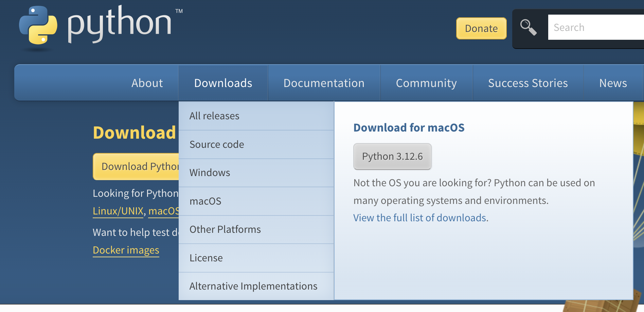
Task: Open the Linux/UNIX link
Action: 118,211
